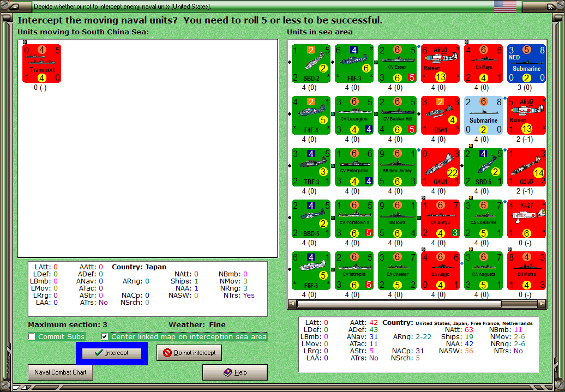Click the BB New Jersey battleship counter

click(x=397, y=167)
